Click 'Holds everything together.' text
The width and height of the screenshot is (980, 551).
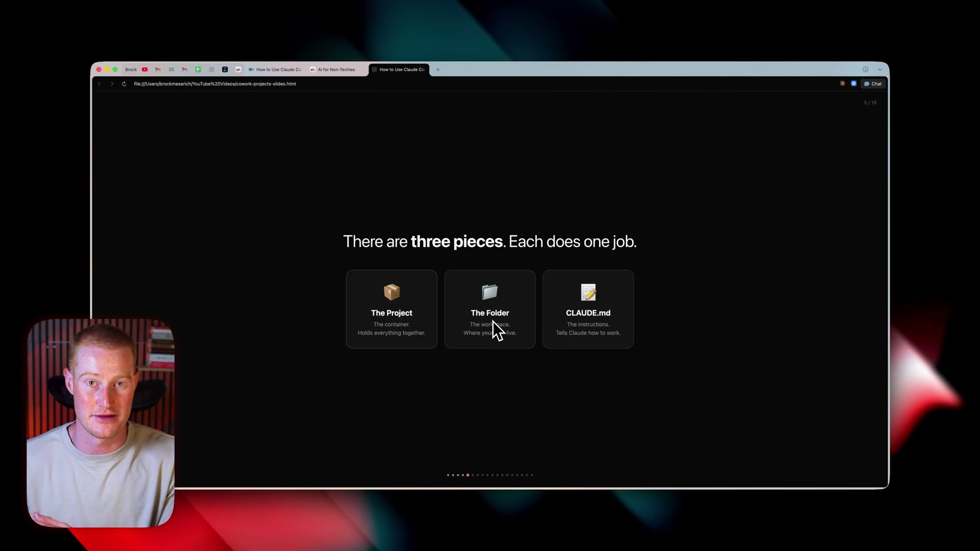coord(391,333)
